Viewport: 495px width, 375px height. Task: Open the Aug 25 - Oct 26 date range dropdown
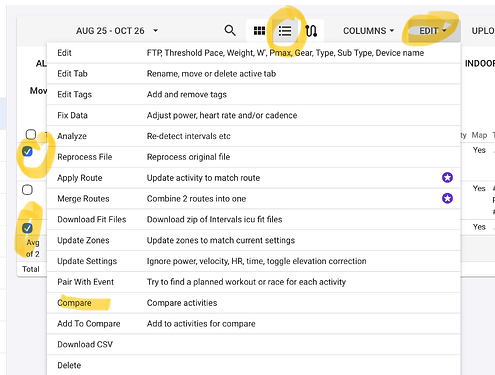117,31
